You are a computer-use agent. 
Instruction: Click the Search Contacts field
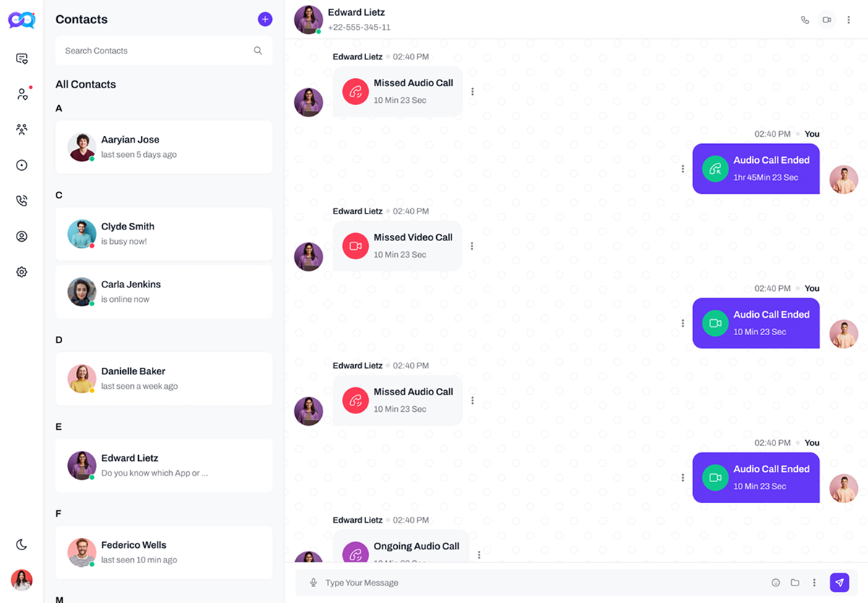[164, 51]
